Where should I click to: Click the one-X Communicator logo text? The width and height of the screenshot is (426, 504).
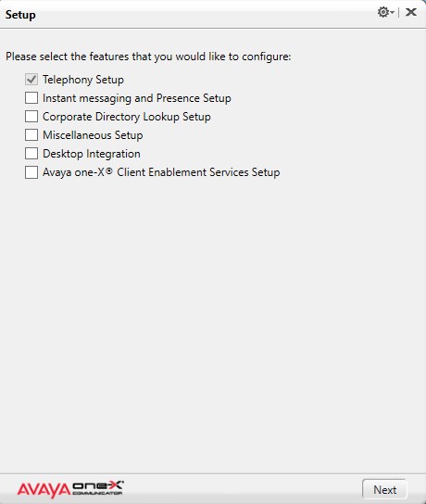98,488
